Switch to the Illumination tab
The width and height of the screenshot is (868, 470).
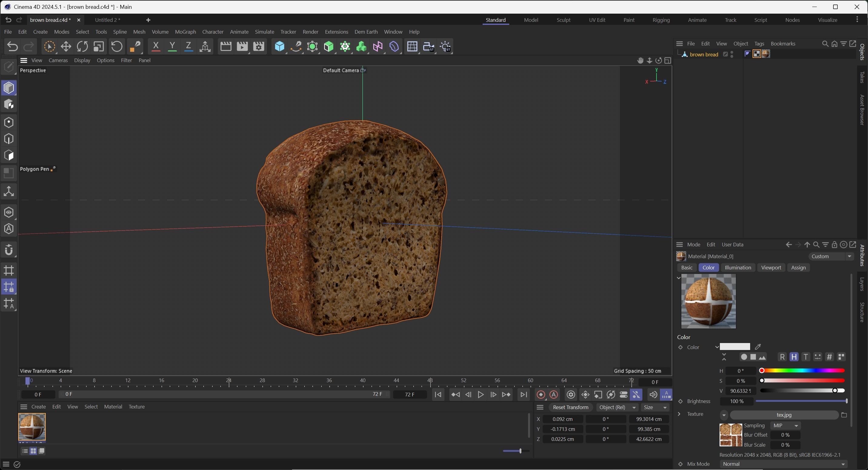coord(738,268)
